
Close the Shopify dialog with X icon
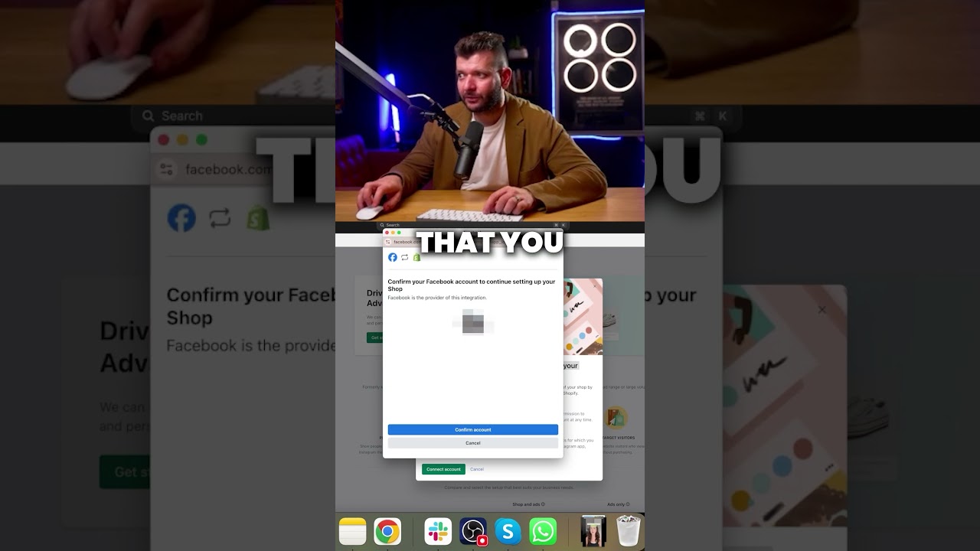tap(595, 285)
